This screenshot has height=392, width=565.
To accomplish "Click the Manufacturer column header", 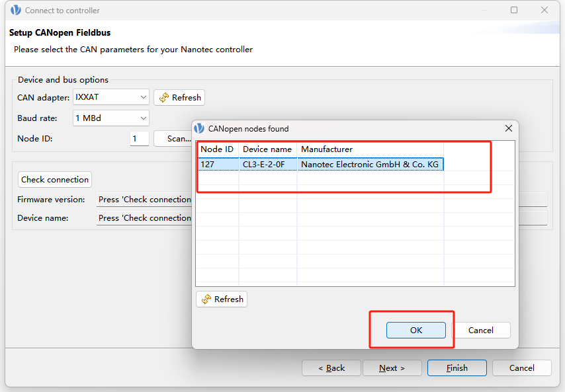I will (370, 149).
